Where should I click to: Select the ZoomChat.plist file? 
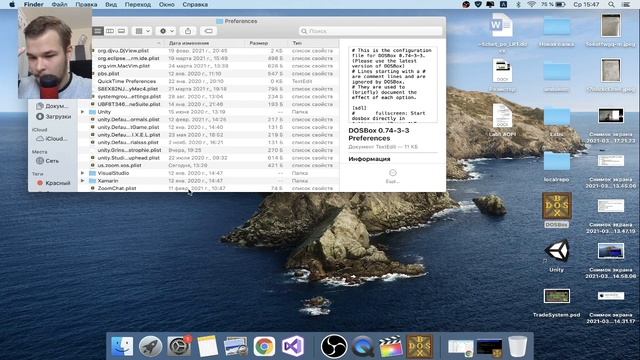[117, 188]
